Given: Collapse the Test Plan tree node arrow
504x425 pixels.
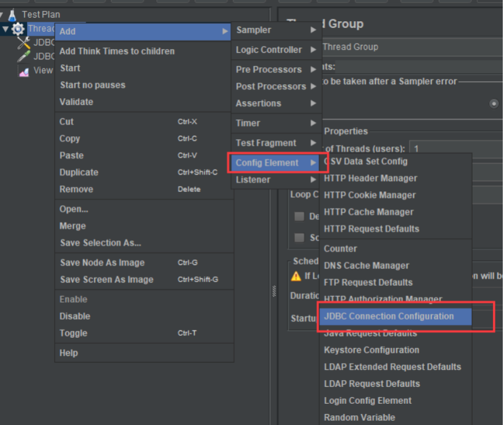Looking at the screenshot, I should point(2,15).
